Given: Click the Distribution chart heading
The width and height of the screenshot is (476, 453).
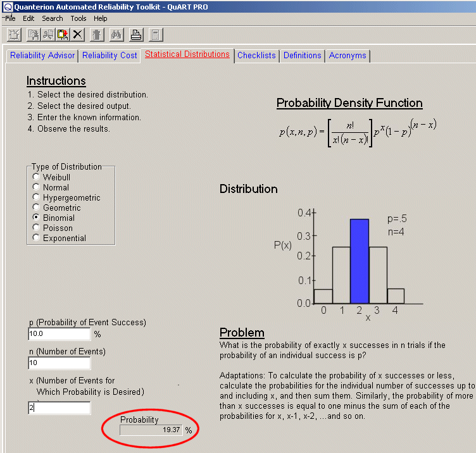Looking at the screenshot, I should point(248,189).
